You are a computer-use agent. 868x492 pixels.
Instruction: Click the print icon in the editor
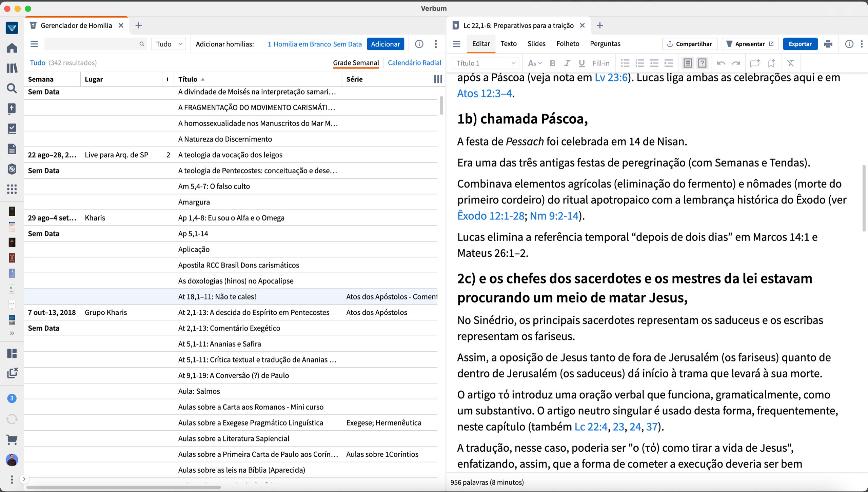point(828,44)
